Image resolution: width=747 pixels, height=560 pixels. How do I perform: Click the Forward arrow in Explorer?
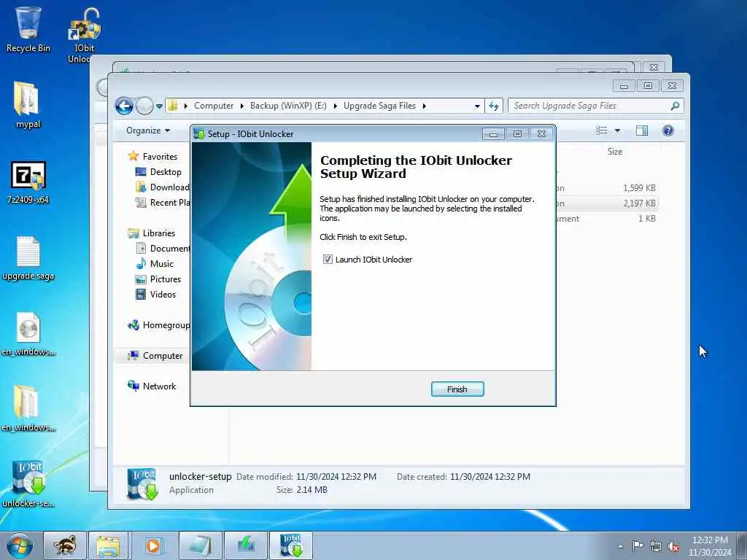pyautogui.click(x=144, y=106)
